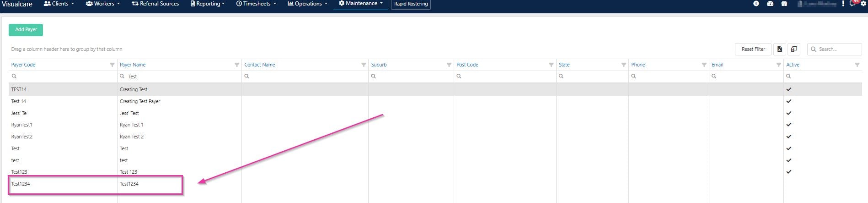Click the Reset Filter button

coord(753,49)
